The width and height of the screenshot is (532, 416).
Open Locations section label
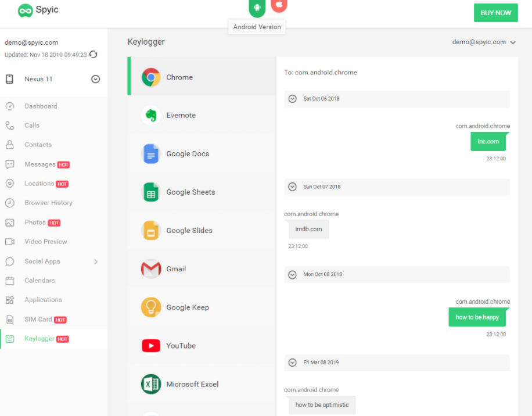pyautogui.click(x=39, y=184)
